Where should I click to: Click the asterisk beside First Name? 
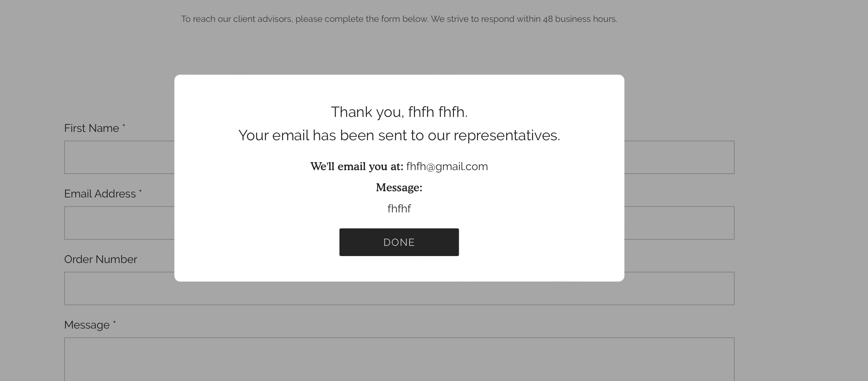coord(124,126)
